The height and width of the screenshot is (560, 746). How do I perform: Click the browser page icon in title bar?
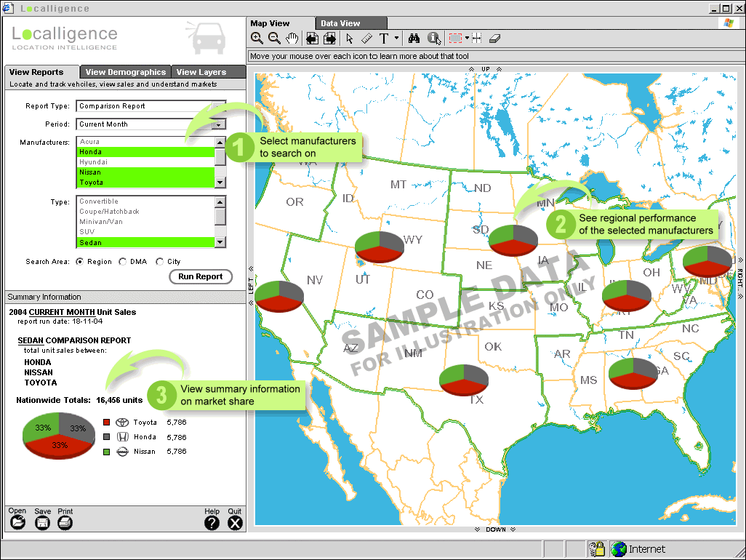7,7
